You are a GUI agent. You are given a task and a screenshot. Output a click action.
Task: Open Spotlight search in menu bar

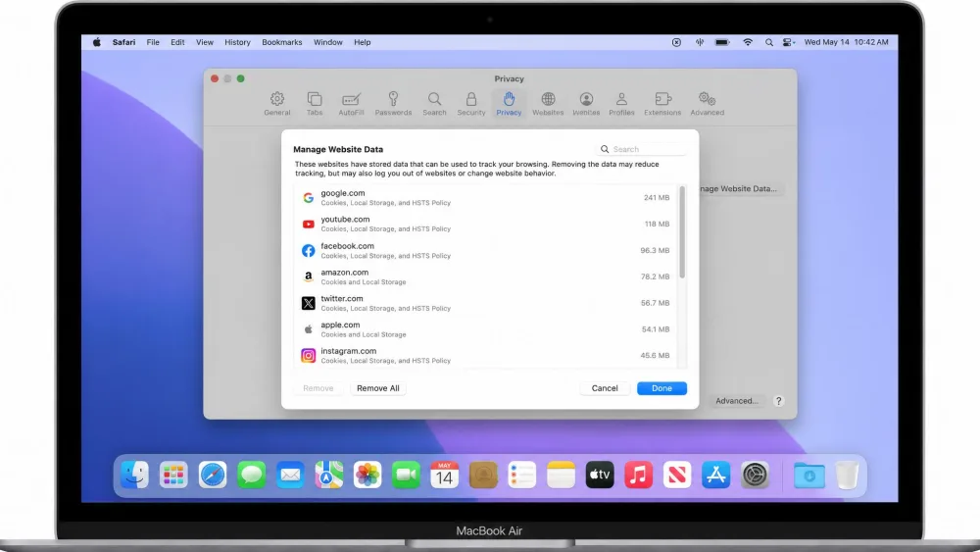(768, 42)
